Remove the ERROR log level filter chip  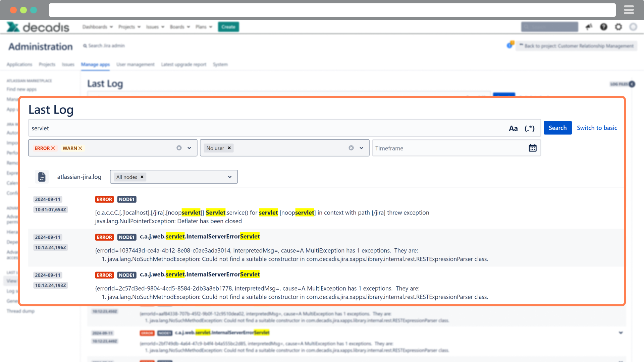tap(53, 148)
